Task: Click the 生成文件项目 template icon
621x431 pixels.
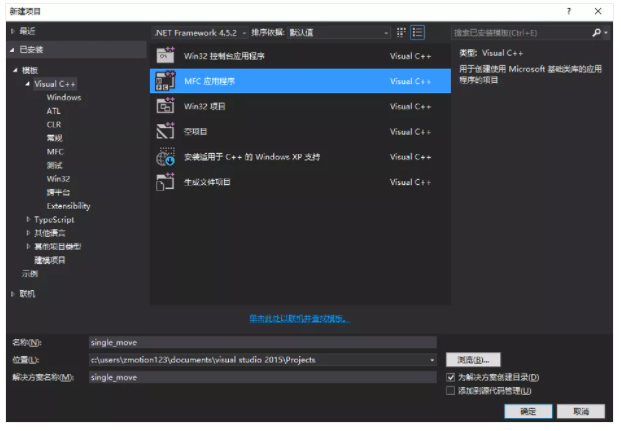Action: [165, 182]
